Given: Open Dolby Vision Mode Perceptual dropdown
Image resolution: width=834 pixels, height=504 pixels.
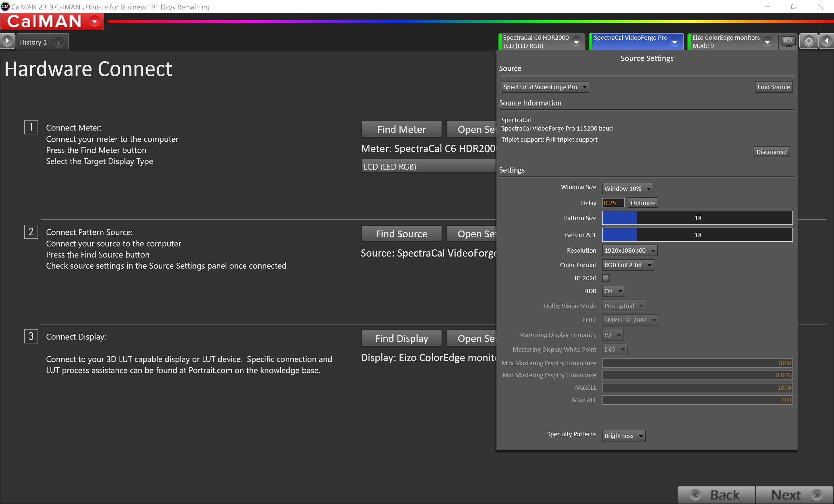Looking at the screenshot, I should point(624,306).
